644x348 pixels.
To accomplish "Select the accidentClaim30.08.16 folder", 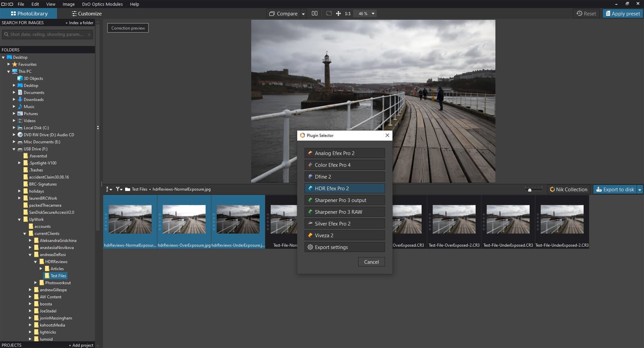I will 46,177.
